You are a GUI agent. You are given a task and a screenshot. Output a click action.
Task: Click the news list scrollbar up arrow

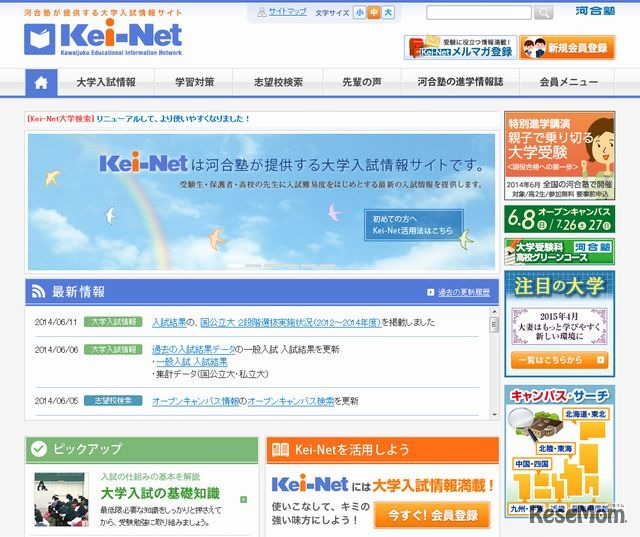point(494,311)
